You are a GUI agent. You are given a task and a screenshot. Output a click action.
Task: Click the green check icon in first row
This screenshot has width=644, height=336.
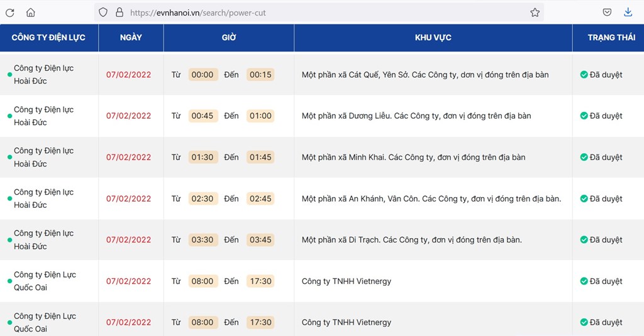pyautogui.click(x=584, y=75)
